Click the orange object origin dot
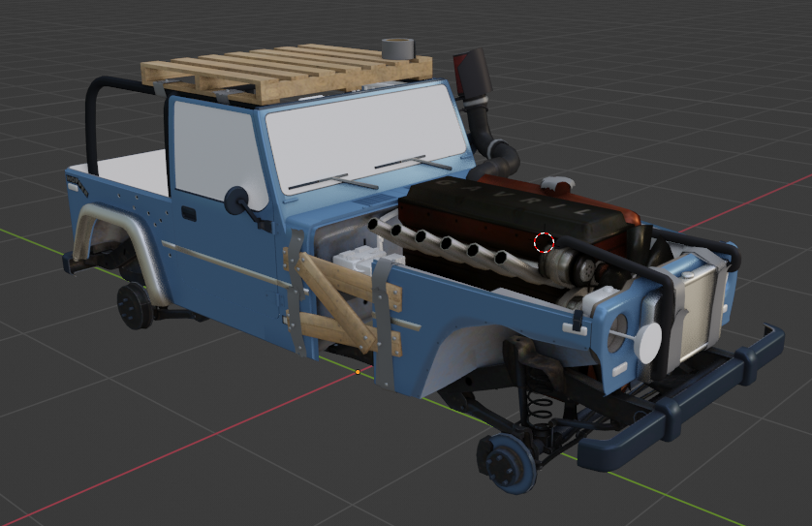This screenshot has height=526, width=812. pos(358,372)
